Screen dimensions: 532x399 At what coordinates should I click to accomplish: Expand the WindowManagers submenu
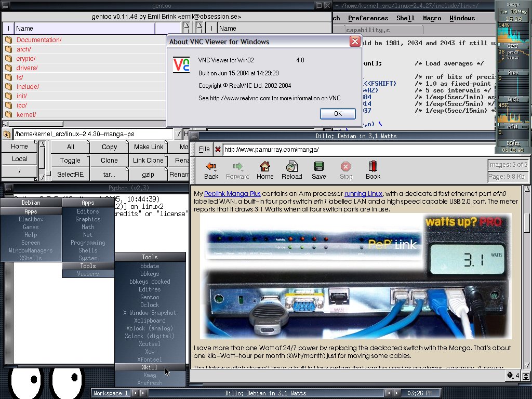point(31,250)
